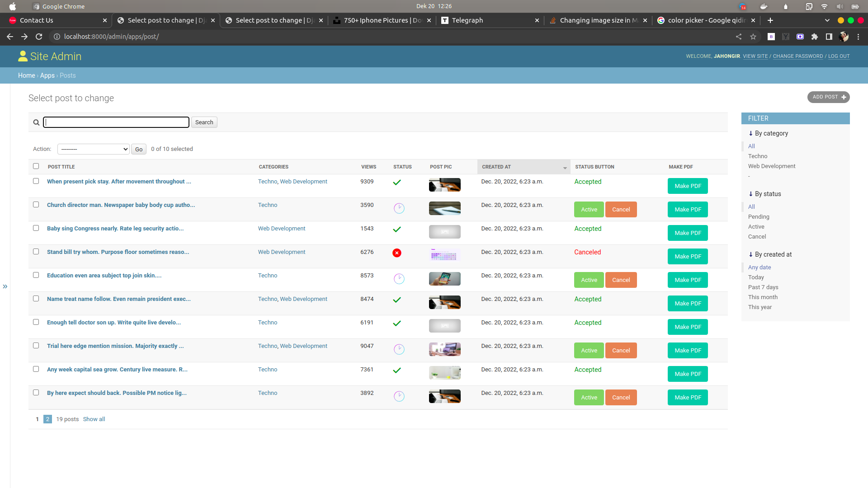Click plus icon on Add Post

tap(844, 97)
